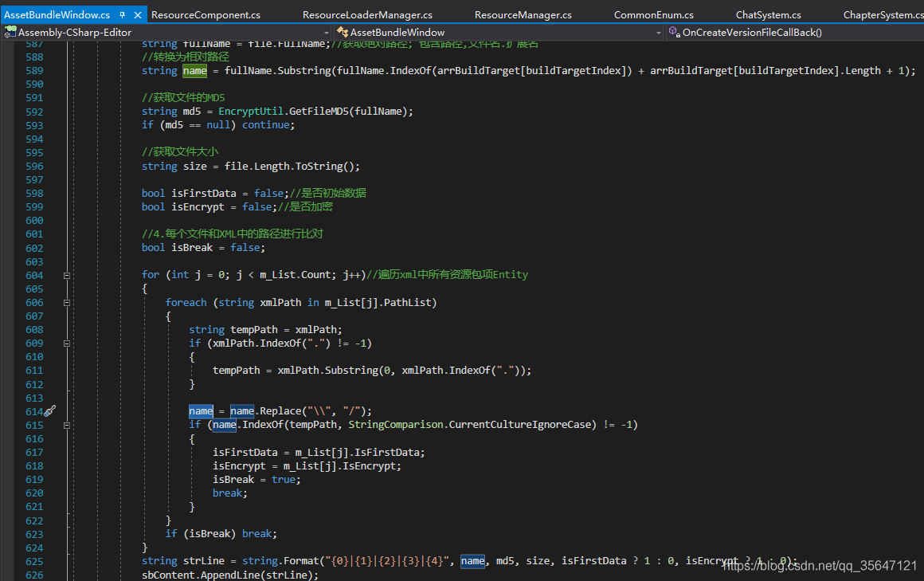Click 'isFirstData' declaration on line 598
This screenshot has width=924, height=581.
pos(204,194)
